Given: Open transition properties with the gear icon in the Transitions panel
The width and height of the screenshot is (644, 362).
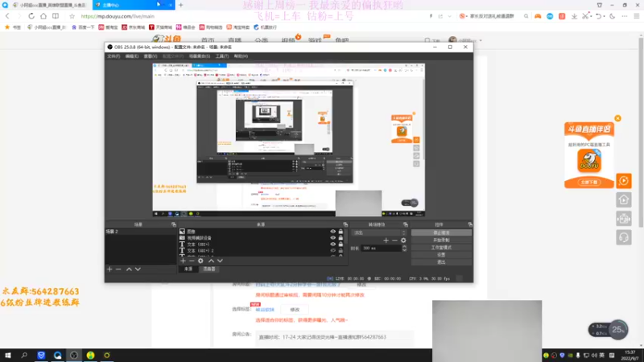Looking at the screenshot, I should 403,241.
